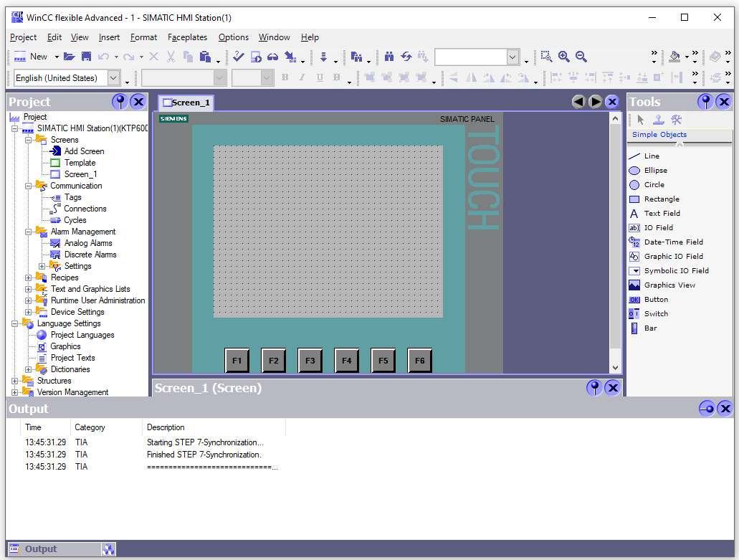This screenshot has height=560, width=739.
Task: Select the IO Field tool
Action: coord(658,228)
